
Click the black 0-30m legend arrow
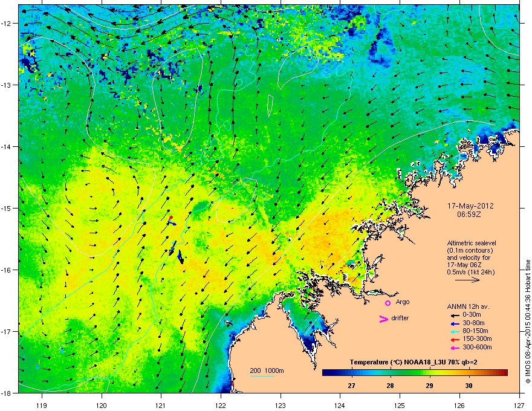tap(455, 315)
